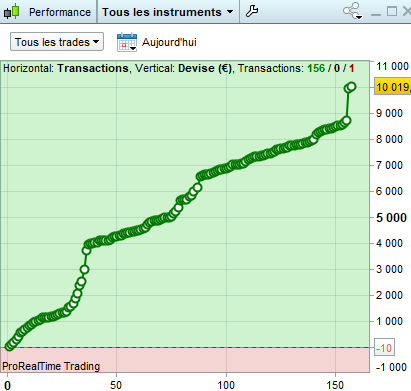Click the yellow 10 019 price label

pyautogui.click(x=393, y=87)
